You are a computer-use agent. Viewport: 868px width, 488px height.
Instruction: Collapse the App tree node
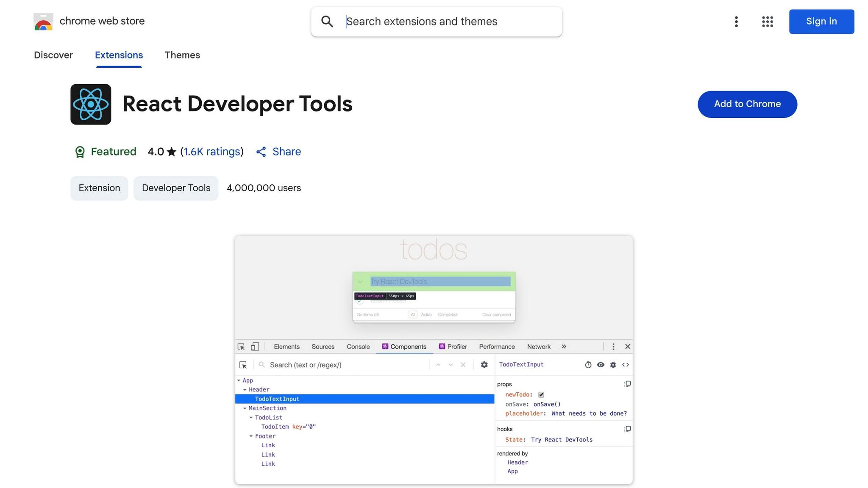pyautogui.click(x=239, y=380)
